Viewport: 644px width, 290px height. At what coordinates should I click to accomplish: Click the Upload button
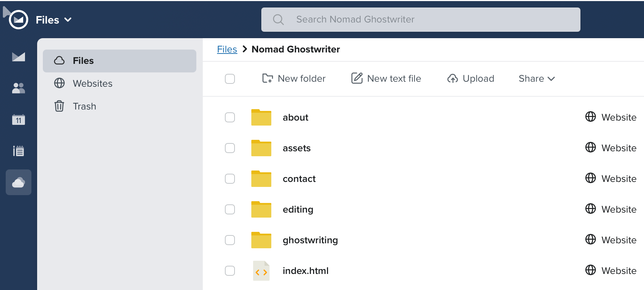tap(471, 79)
